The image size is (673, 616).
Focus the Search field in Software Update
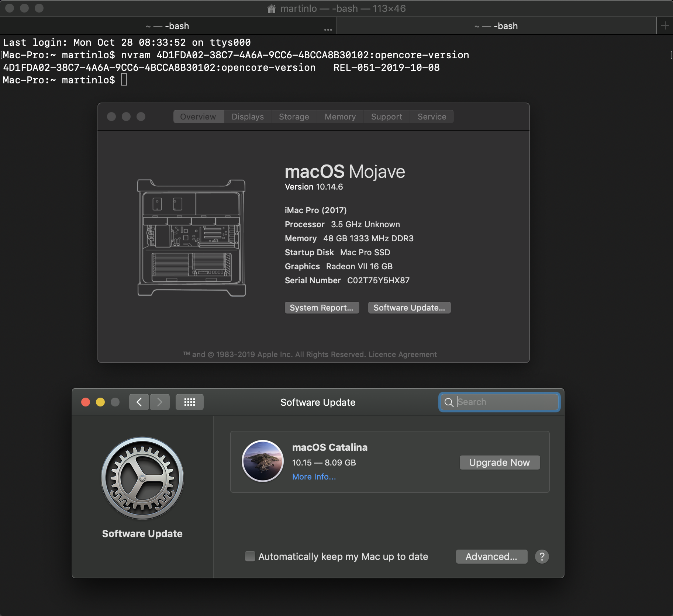(500, 402)
